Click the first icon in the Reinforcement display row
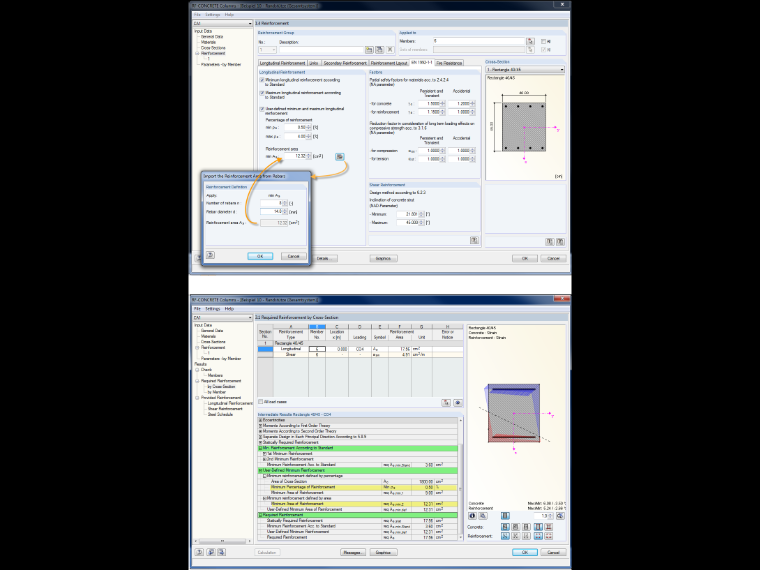The image size is (760, 570). tap(505, 536)
